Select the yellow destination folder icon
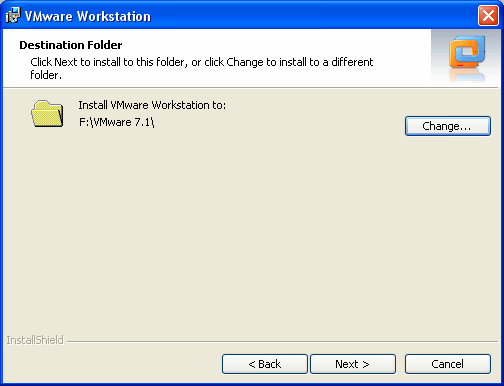The image size is (504, 386). pyautogui.click(x=47, y=113)
